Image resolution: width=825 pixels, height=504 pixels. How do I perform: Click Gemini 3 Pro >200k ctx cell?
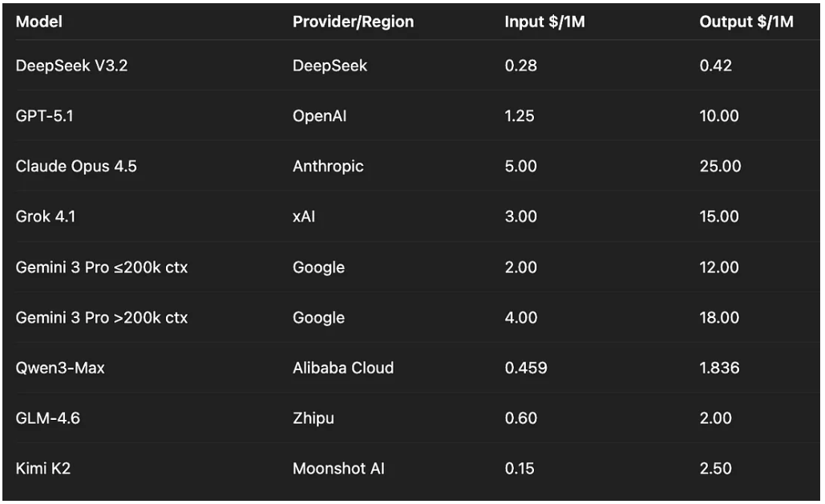pos(102,317)
